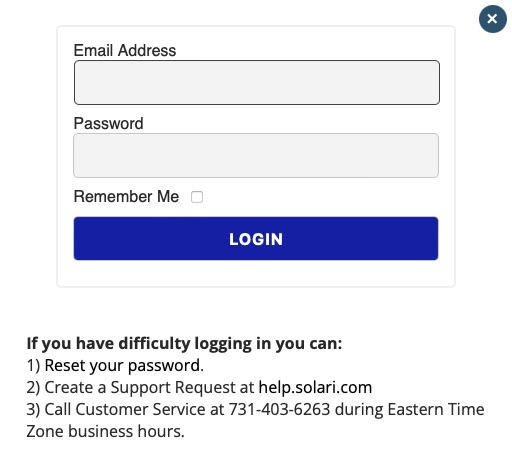Click the 'Call Customer Service at' text

134,409
